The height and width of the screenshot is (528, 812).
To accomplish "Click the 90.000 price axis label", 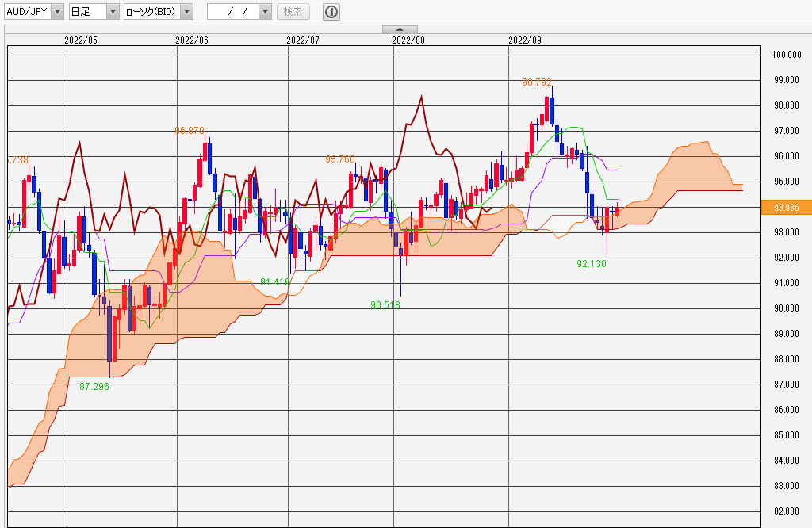I will pyautogui.click(x=787, y=308).
